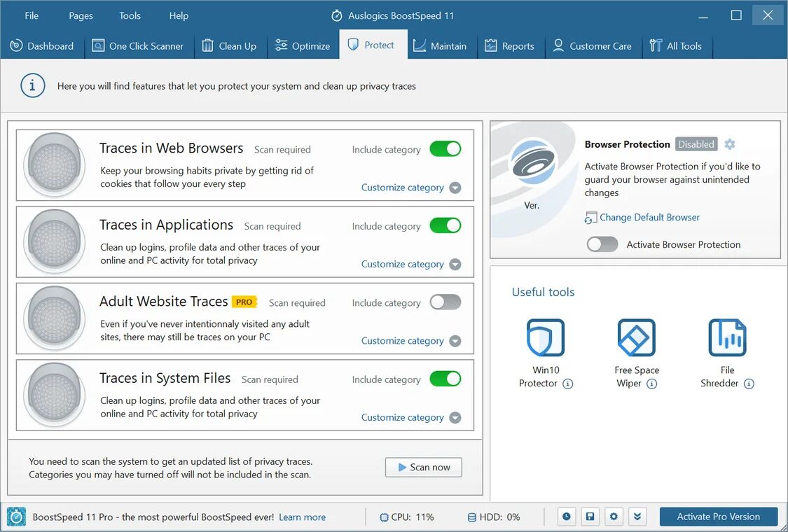Turn on Activate Browser Protection switch

(602, 244)
